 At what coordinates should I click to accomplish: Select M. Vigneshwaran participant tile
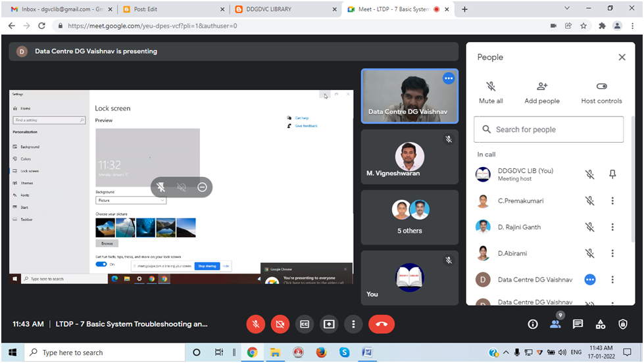tap(409, 157)
